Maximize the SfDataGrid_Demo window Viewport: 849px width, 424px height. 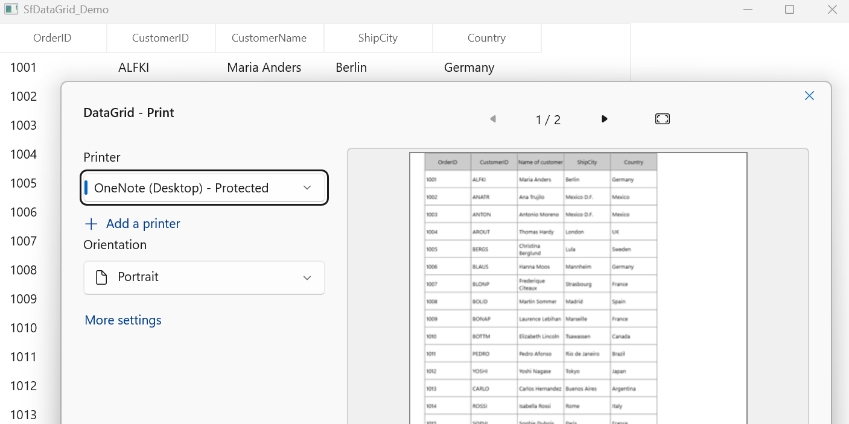[789, 9]
